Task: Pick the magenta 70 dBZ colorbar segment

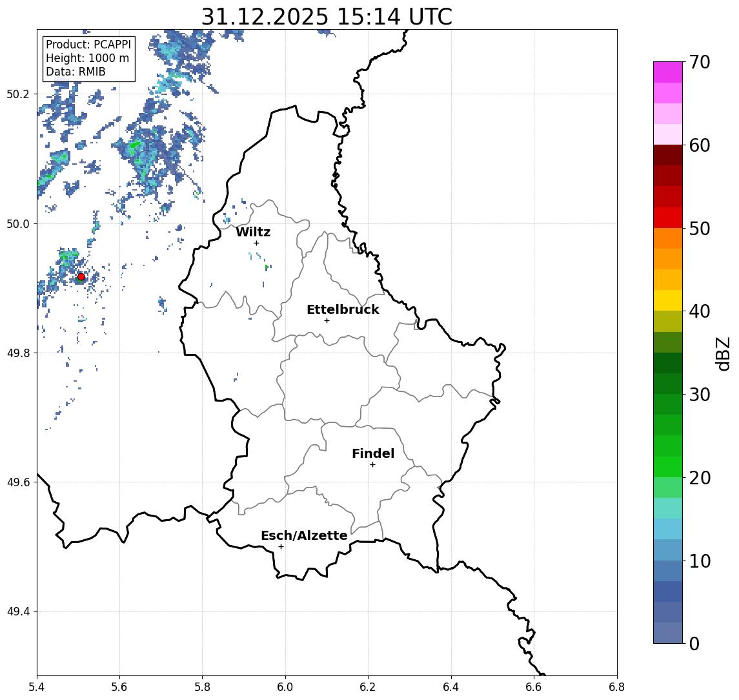Action: click(x=668, y=72)
